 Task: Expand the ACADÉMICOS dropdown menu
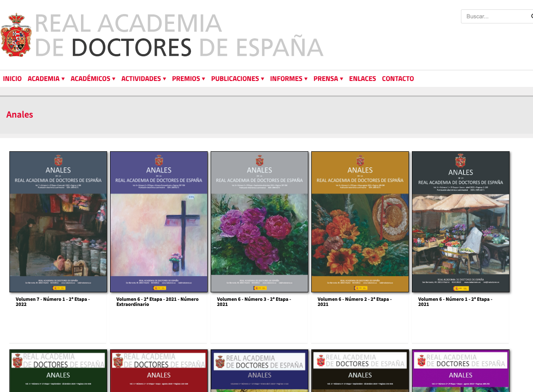(x=93, y=79)
